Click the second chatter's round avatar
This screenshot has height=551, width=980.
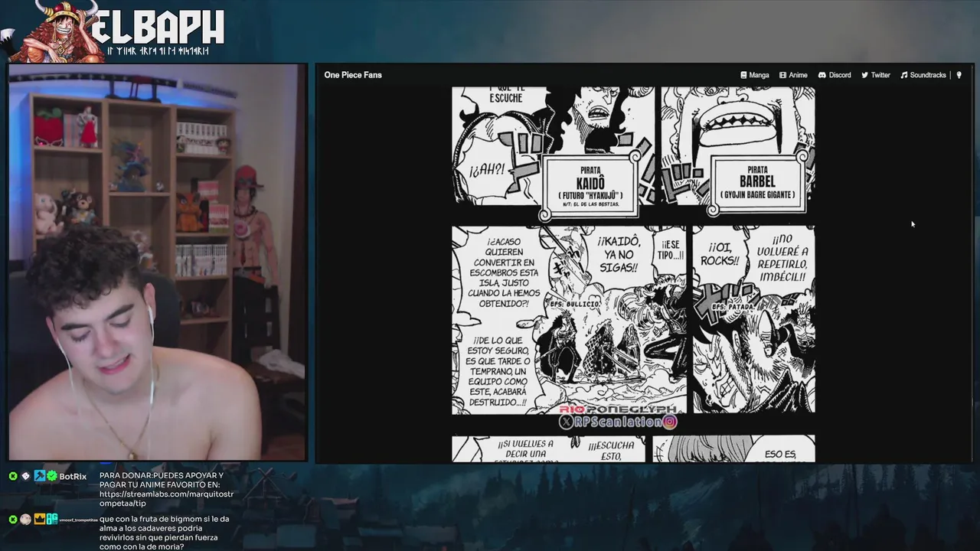point(25,520)
